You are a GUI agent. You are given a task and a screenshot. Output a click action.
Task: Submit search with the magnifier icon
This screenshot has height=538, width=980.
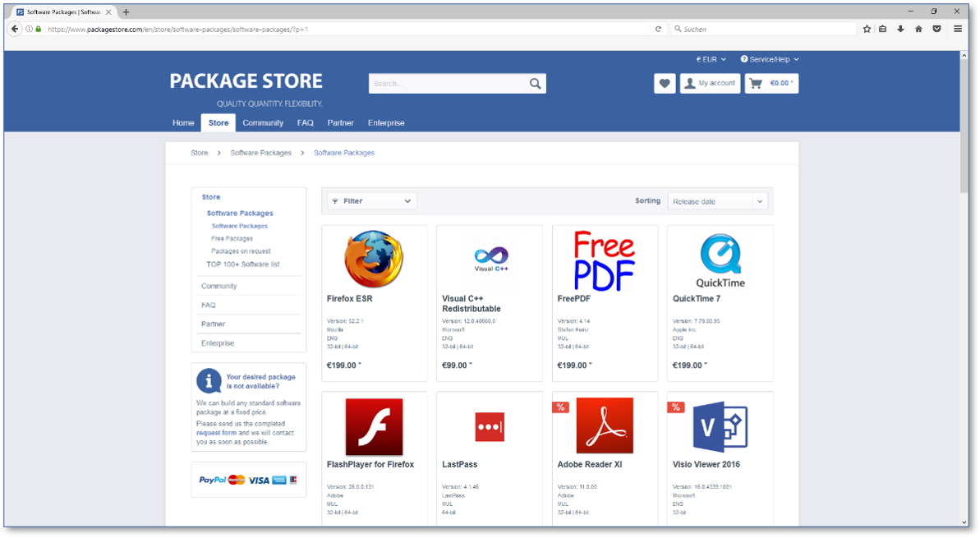[535, 83]
